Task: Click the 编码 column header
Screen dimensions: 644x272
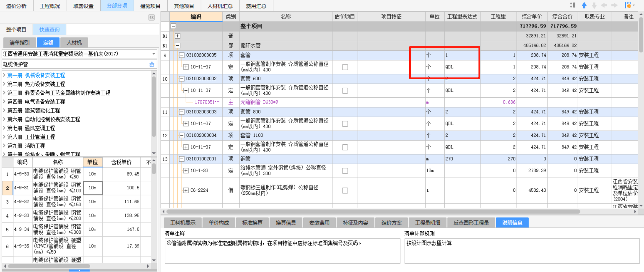Action: [x=196, y=16]
